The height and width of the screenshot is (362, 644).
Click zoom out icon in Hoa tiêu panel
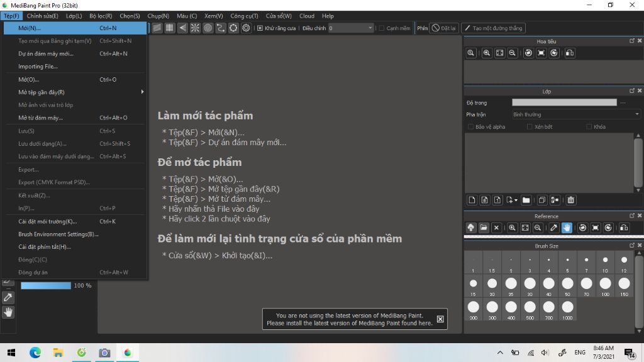[512, 53]
